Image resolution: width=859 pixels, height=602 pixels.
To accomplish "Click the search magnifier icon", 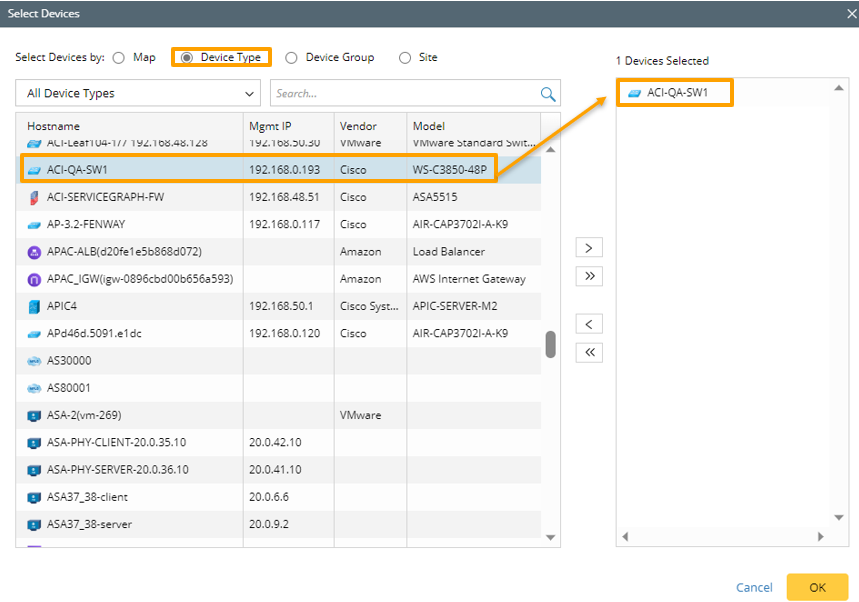I will [x=547, y=94].
